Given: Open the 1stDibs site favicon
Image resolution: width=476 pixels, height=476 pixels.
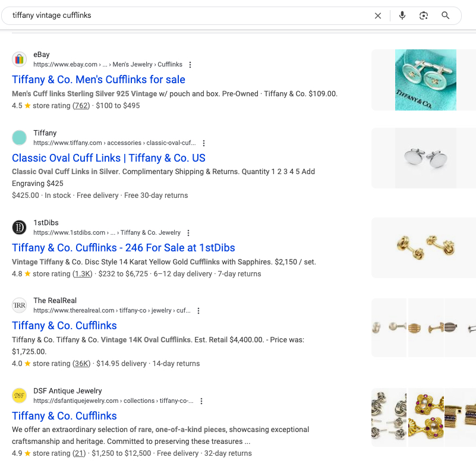Looking at the screenshot, I should pos(19,228).
